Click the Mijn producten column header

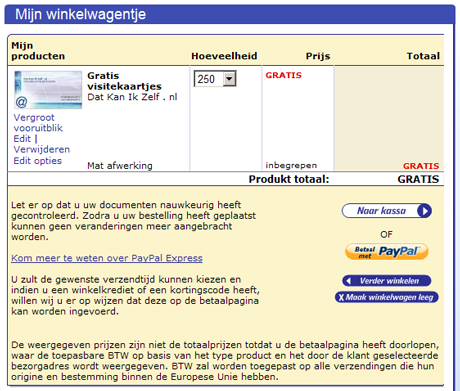(38, 51)
